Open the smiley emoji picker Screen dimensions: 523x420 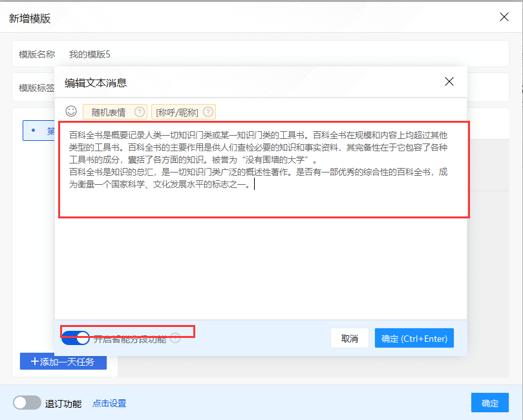coord(71,111)
